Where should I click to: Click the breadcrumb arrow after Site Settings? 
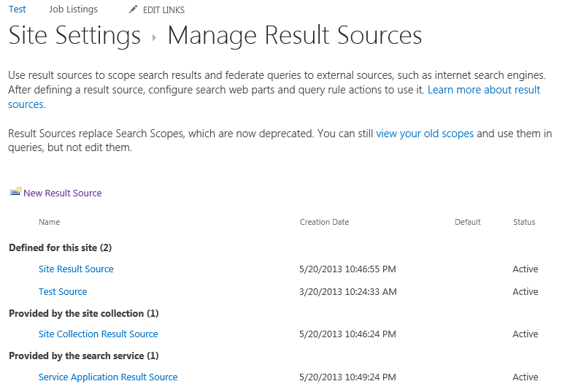point(154,37)
